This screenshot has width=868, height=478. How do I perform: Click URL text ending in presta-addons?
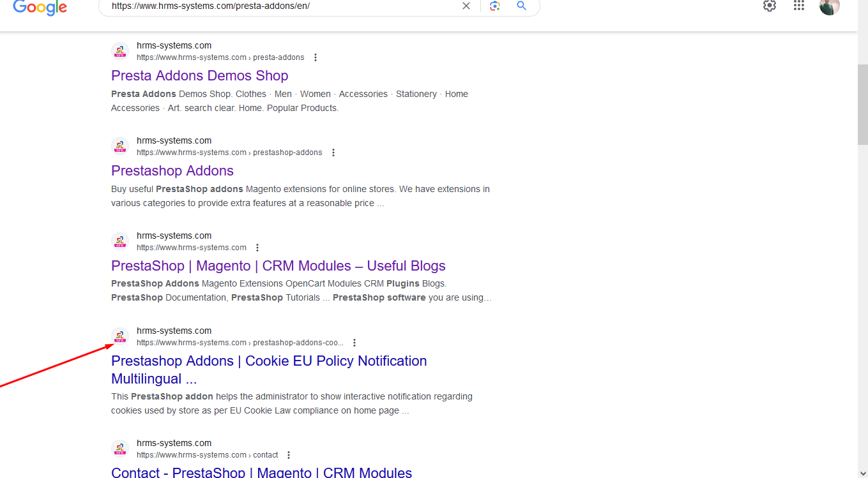(220, 57)
